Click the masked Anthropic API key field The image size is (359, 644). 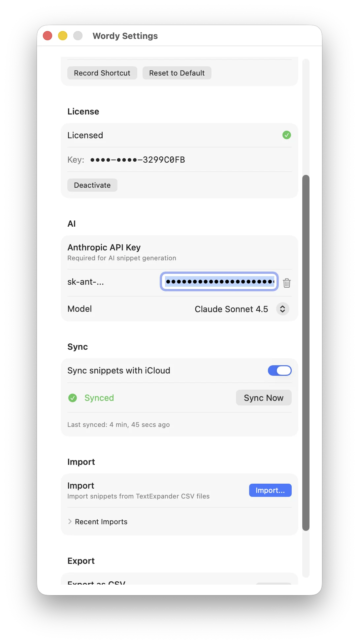click(x=219, y=282)
